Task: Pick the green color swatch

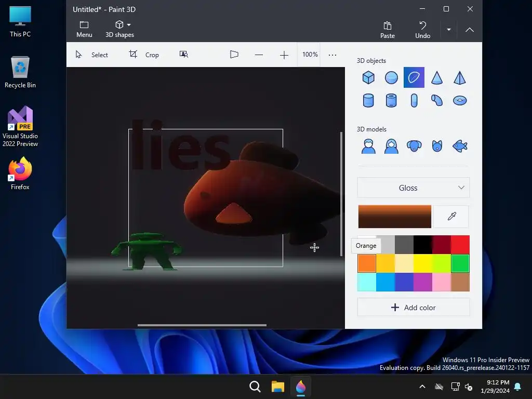Action: point(460,263)
